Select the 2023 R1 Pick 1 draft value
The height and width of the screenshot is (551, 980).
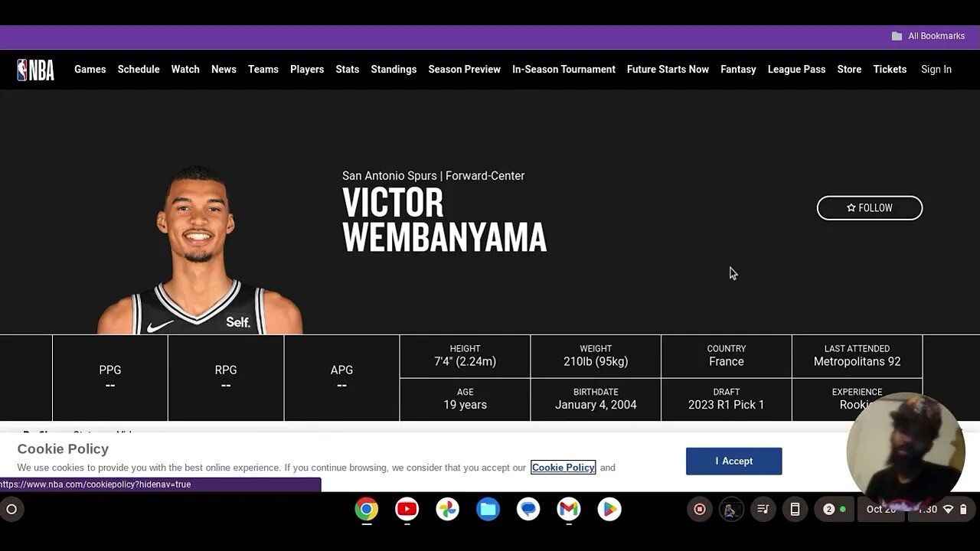726,405
